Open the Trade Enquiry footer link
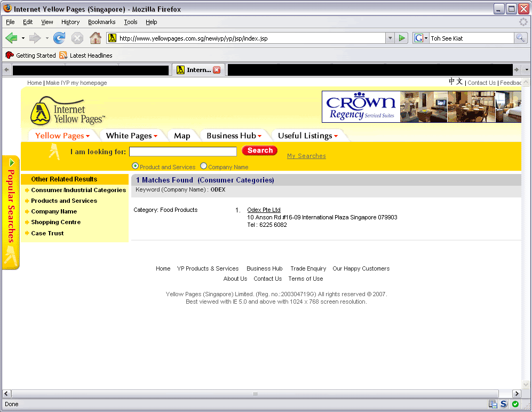The image size is (532, 412). click(308, 268)
